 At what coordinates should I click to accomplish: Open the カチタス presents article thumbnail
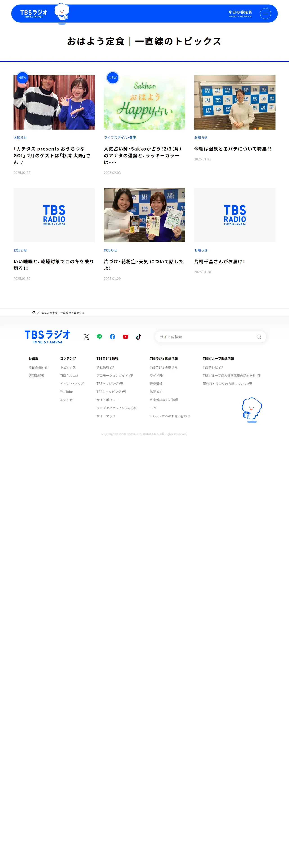point(54,103)
